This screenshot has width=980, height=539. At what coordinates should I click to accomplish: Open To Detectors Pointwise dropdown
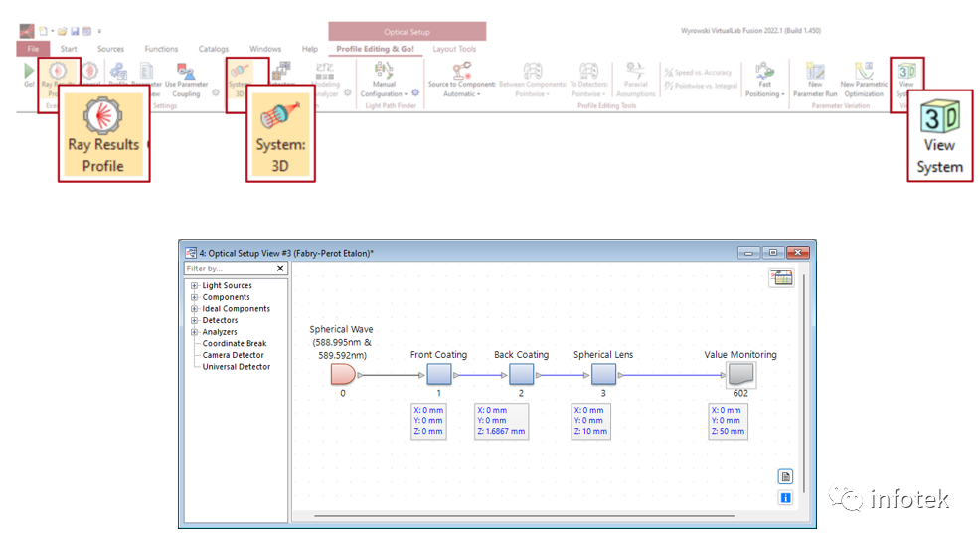coord(588,80)
